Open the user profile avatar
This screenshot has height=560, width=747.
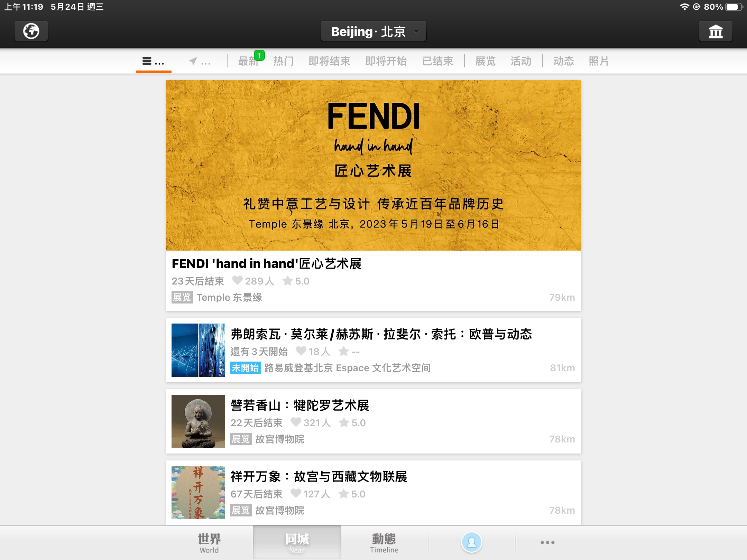click(471, 542)
